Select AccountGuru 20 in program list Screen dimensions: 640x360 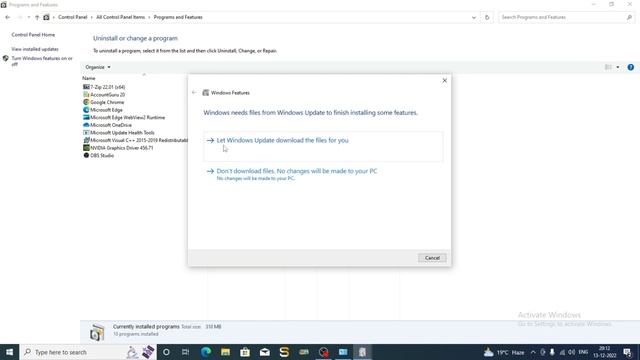107,95
